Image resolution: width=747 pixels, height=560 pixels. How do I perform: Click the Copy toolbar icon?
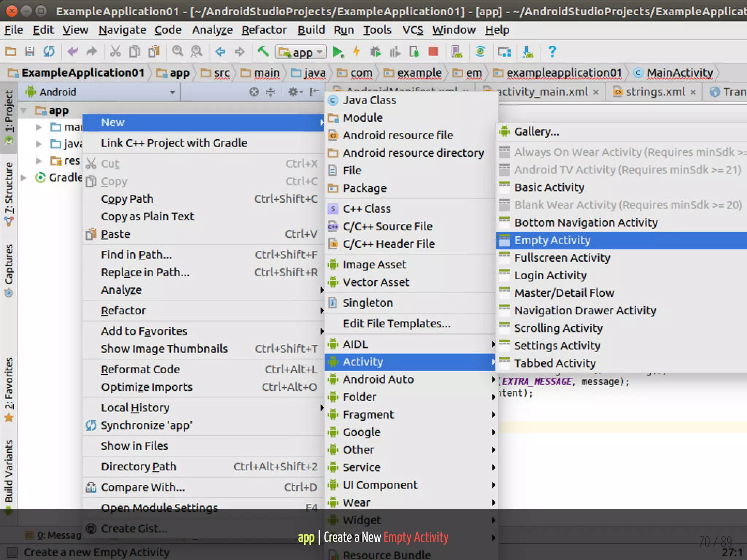tap(135, 52)
